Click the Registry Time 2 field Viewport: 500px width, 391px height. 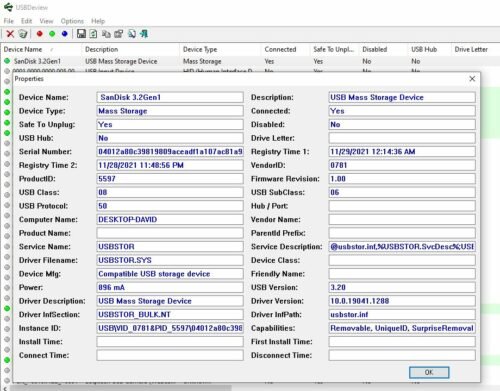170,165
